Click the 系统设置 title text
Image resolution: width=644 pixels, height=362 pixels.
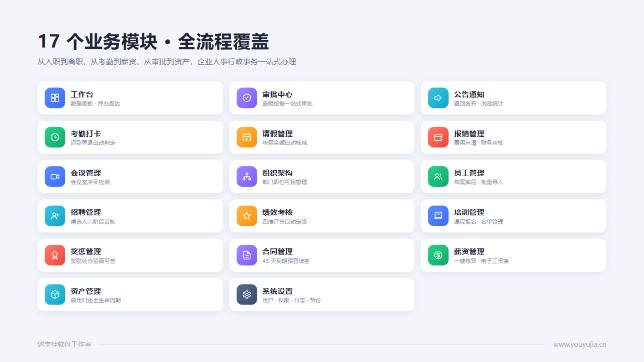(277, 291)
